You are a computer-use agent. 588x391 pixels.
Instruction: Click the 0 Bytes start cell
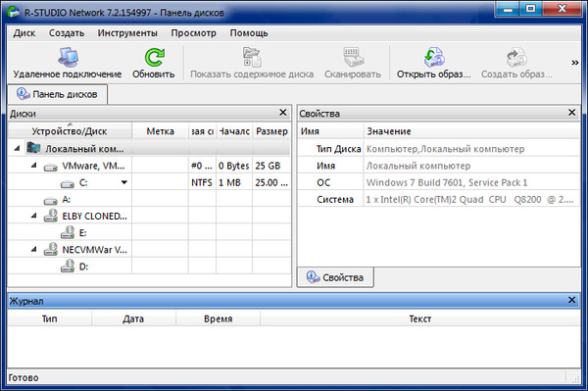[x=233, y=166]
